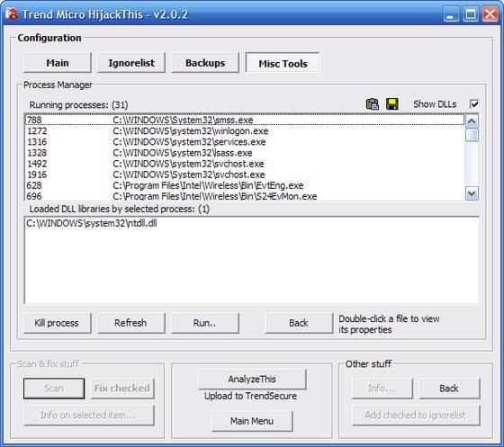Select process 628 EvtEng.exe
Image resolution: width=504 pixels, height=447 pixels.
[x=245, y=185]
